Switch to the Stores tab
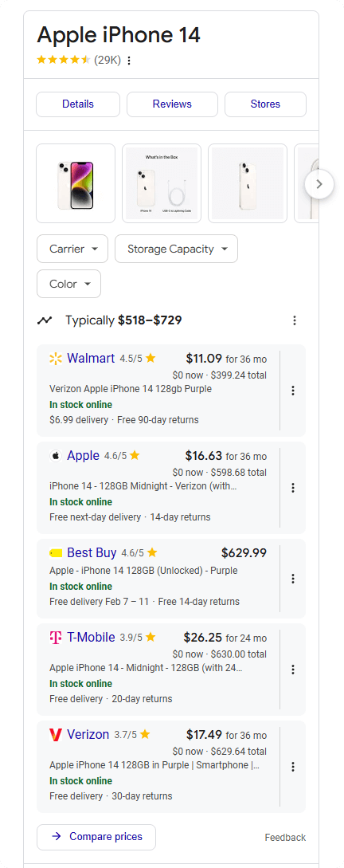The width and height of the screenshot is (344, 868). click(x=265, y=104)
